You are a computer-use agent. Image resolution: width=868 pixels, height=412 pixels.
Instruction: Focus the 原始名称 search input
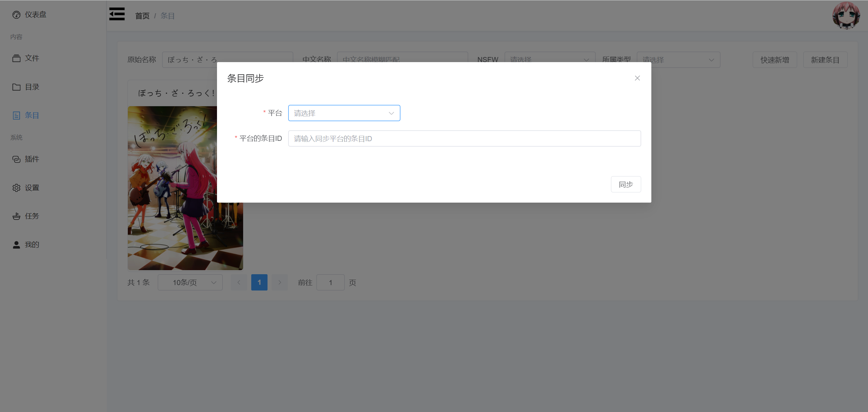[x=228, y=60]
